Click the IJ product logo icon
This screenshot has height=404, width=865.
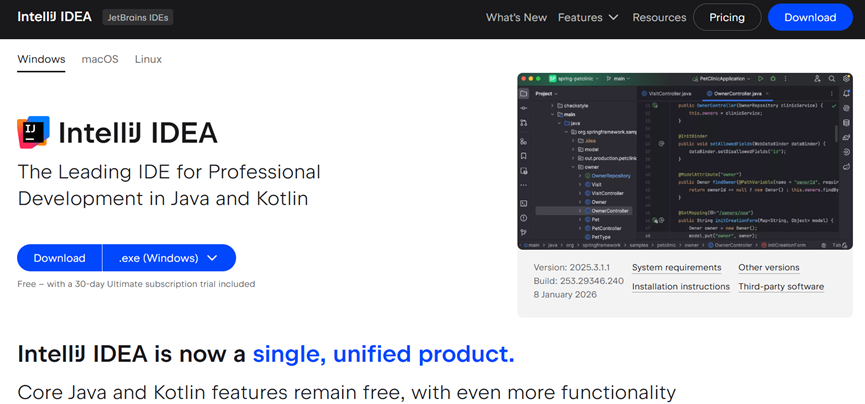[x=33, y=132]
